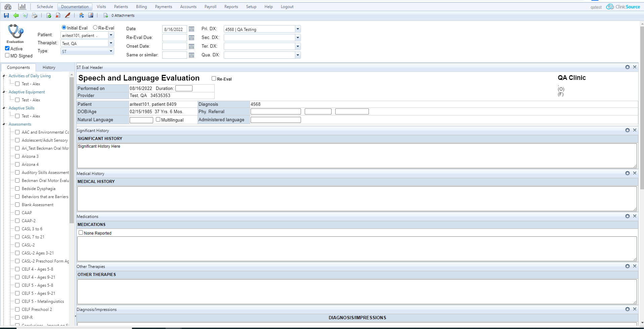Image resolution: width=644 pixels, height=329 pixels.
Task: Save the evaluation using the floppy disk icon
Action: 6,15
